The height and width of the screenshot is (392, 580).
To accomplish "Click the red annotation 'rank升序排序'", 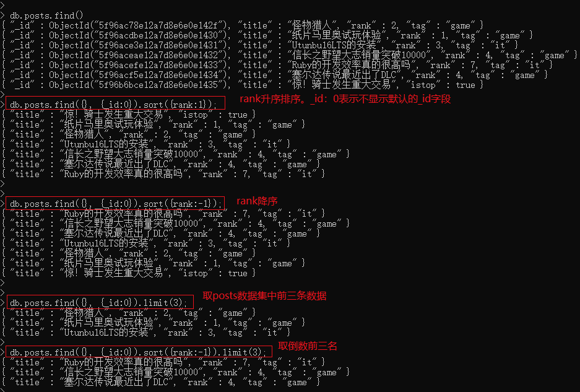I will pos(269,99).
